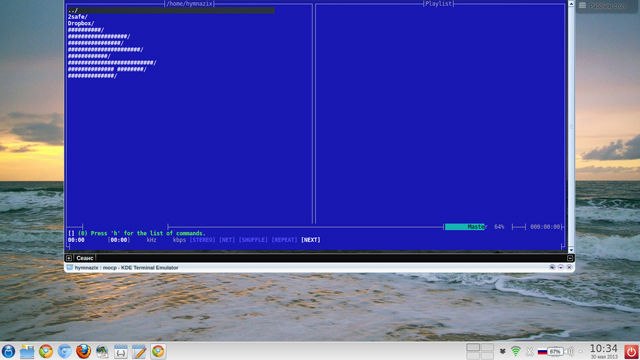Click the speaker volume tray icon
The height and width of the screenshot is (360, 640).
[569, 351]
